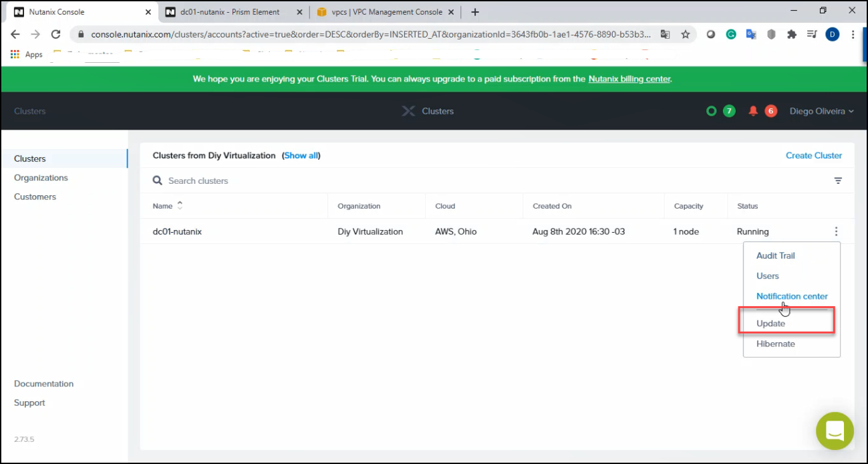The height and width of the screenshot is (464, 868).
Task: Open Chrome's three-dot browser menu
Action: click(x=853, y=34)
